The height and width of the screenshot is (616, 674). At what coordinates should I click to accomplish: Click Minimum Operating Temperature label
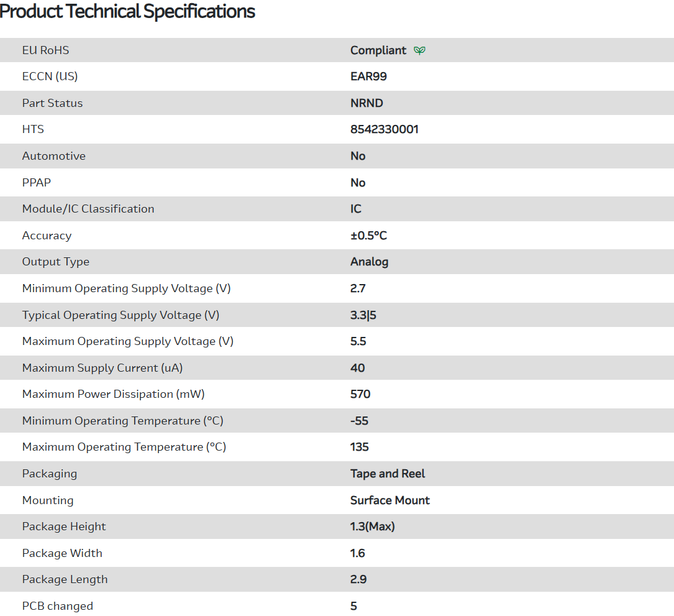coord(122,421)
